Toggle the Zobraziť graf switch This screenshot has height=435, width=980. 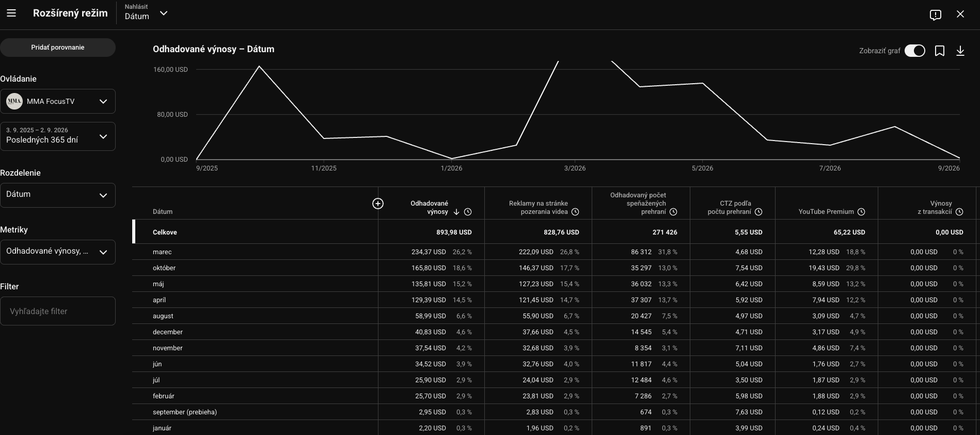click(x=915, y=51)
